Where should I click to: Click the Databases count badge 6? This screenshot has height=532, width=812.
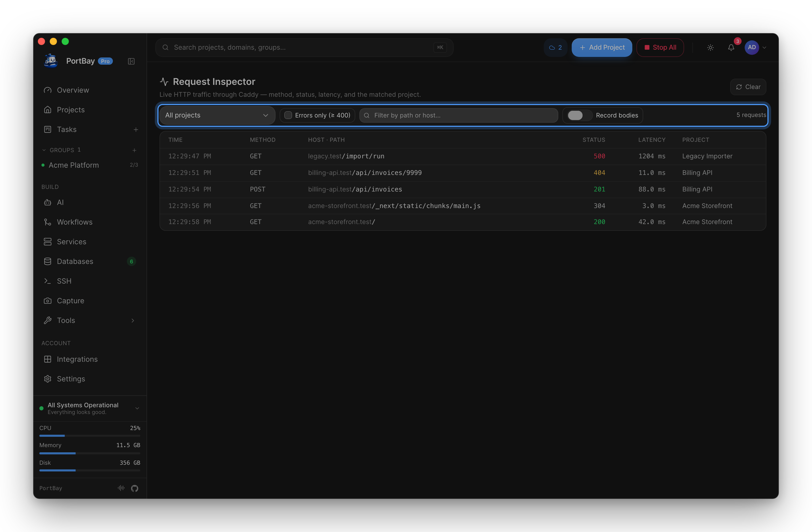tap(131, 262)
